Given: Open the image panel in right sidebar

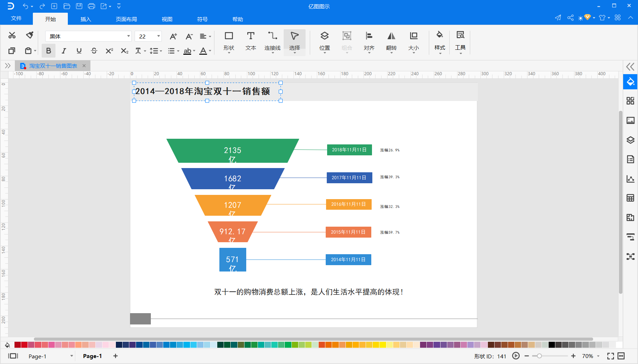Looking at the screenshot, I should [x=631, y=120].
